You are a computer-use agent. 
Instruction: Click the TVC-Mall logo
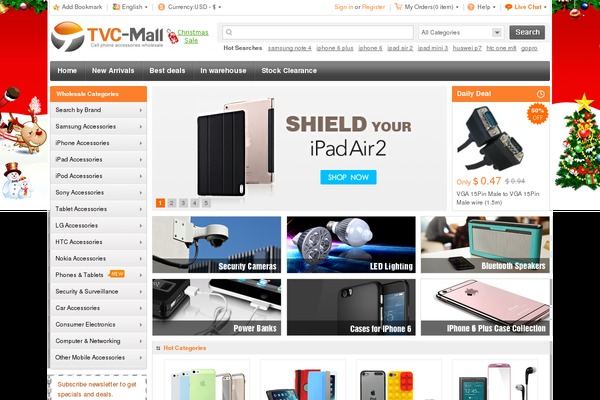[107, 37]
